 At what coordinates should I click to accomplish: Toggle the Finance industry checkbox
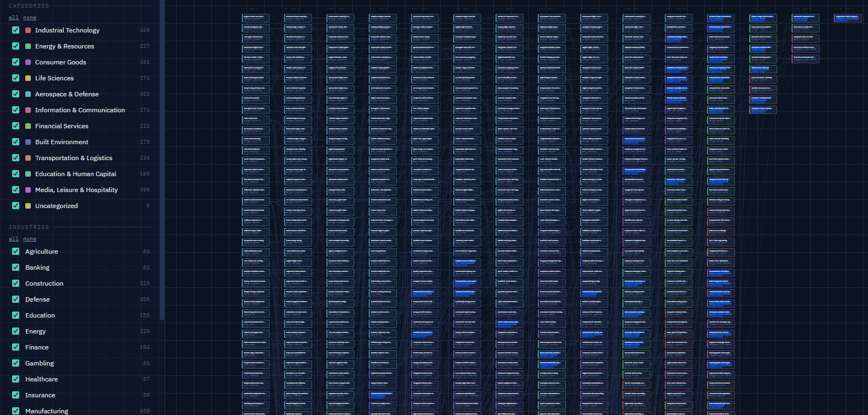(x=16, y=347)
